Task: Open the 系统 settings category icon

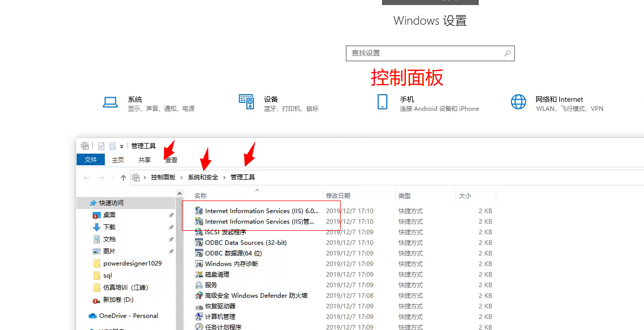Action: 110,102
